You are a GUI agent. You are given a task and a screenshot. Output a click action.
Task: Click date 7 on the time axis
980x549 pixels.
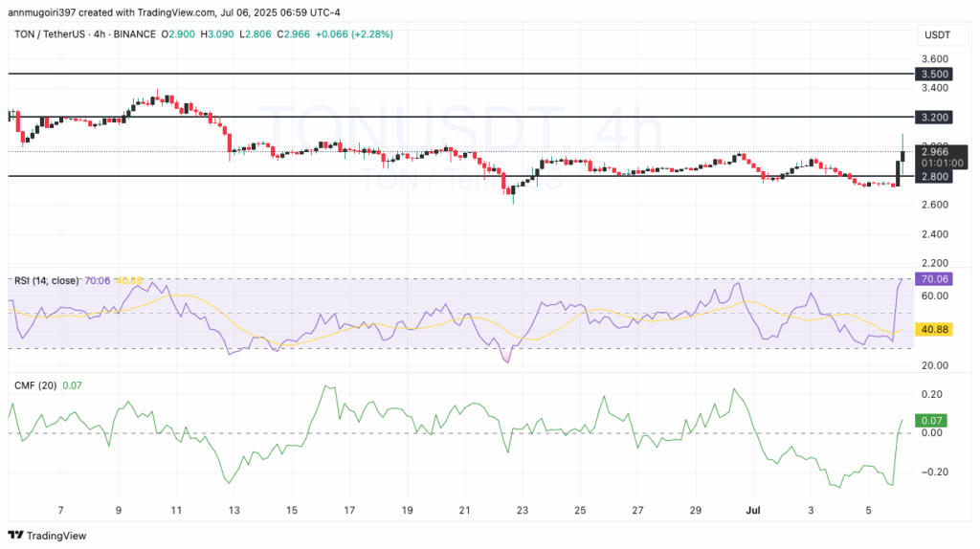60,511
